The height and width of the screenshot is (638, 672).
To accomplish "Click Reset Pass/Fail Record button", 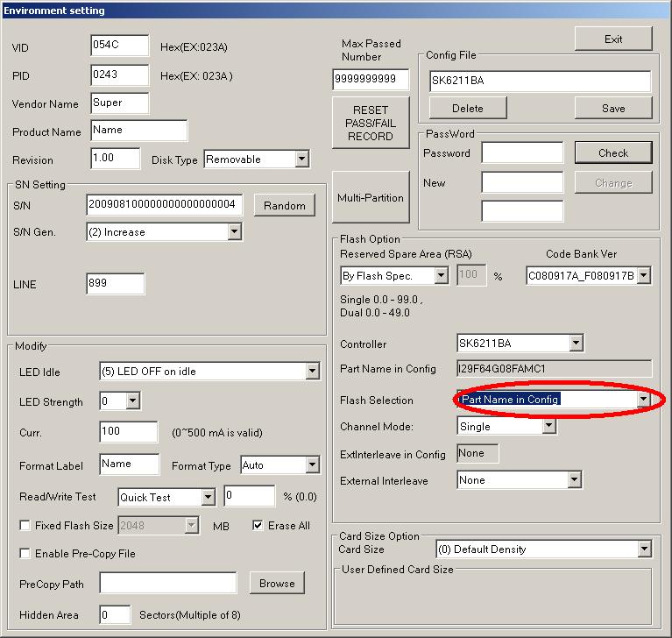I will point(370,124).
